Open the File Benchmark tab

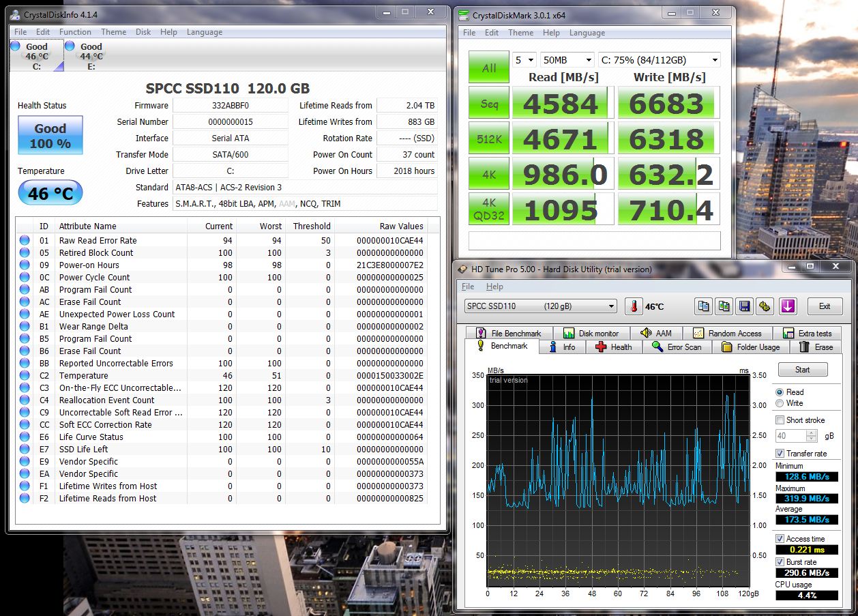point(508,333)
